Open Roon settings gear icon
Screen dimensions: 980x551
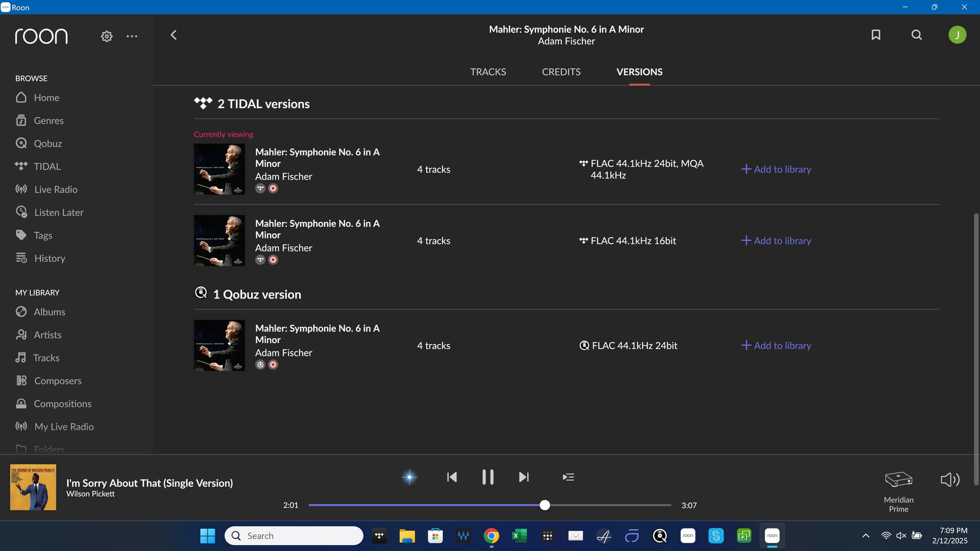[106, 36]
